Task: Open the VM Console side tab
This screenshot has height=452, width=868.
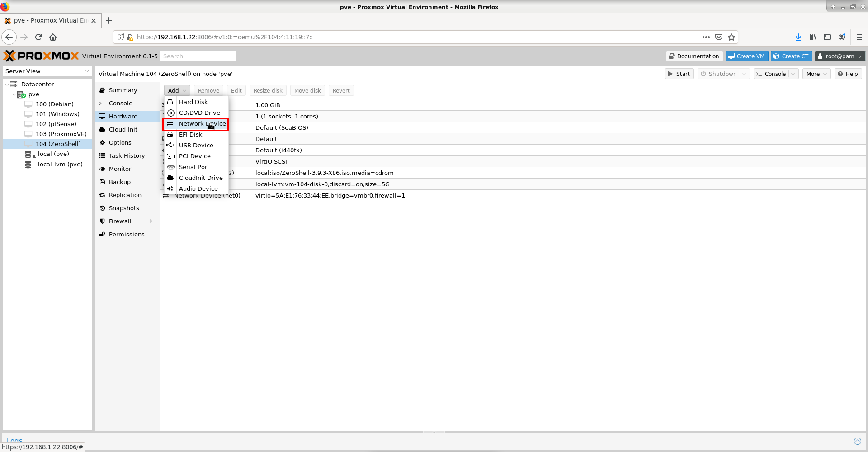Action: coord(127,103)
